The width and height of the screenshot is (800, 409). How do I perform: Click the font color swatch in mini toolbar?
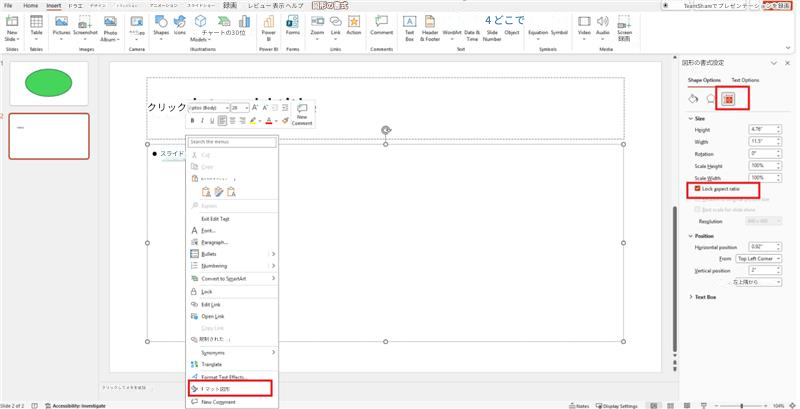[x=269, y=121]
